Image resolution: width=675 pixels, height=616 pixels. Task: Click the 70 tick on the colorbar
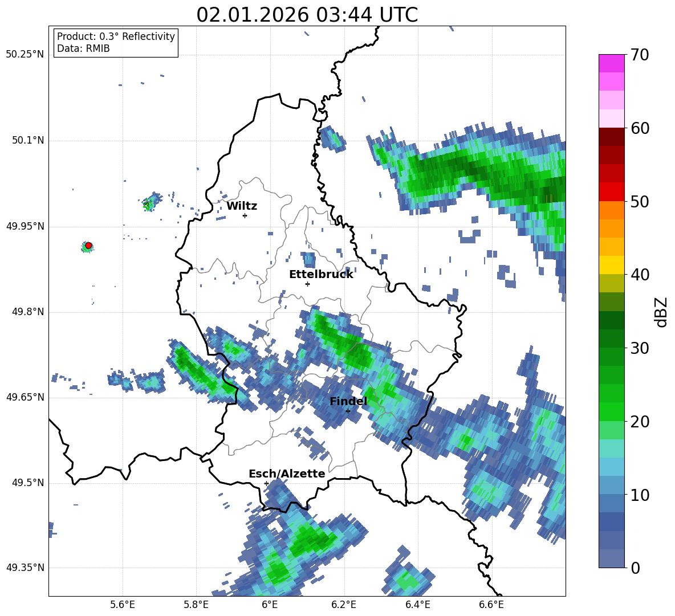(x=640, y=55)
